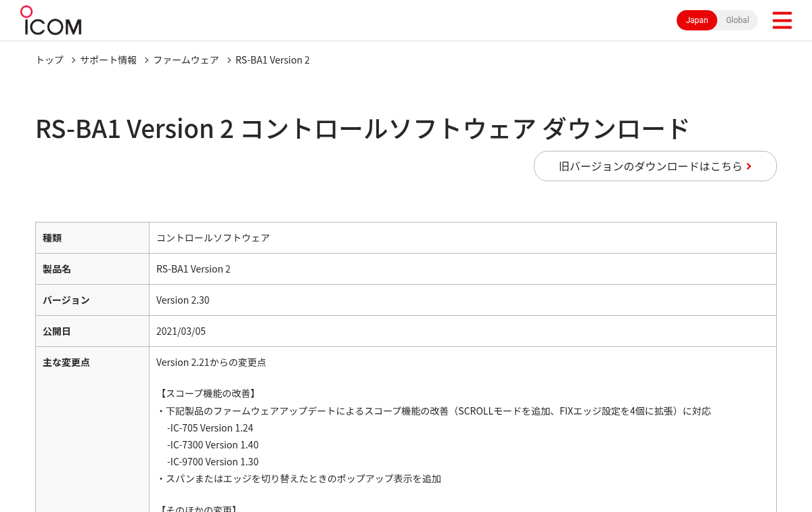
Task: Select the 2021/03/05 date cell
Action: click(x=463, y=331)
